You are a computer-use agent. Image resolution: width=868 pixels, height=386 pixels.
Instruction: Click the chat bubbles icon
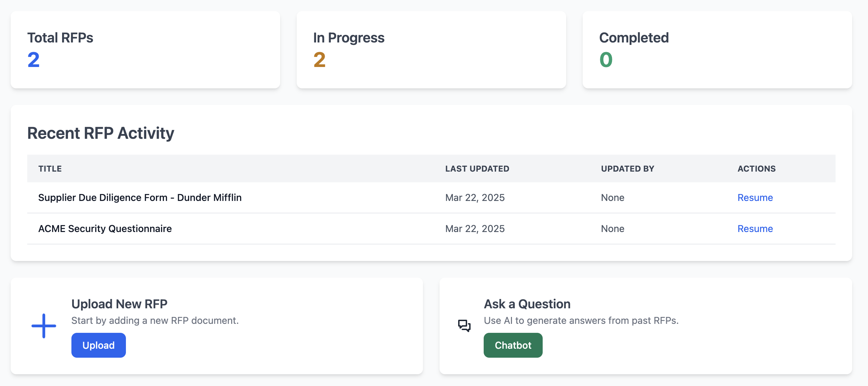pyautogui.click(x=464, y=326)
